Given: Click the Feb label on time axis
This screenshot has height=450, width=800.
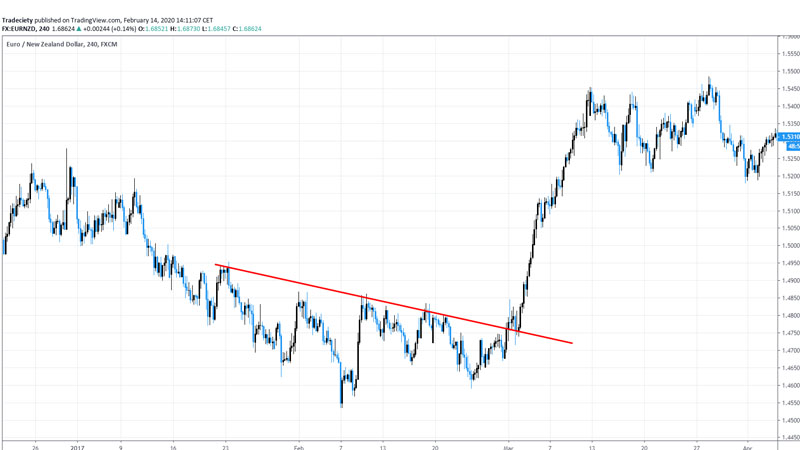Looking at the screenshot, I should click(298, 447).
